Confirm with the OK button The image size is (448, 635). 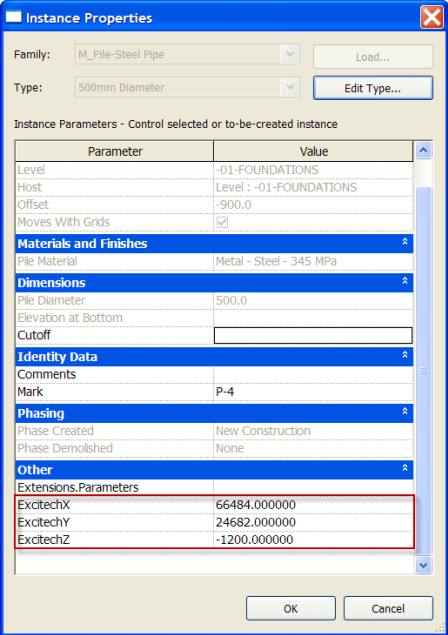(291, 608)
